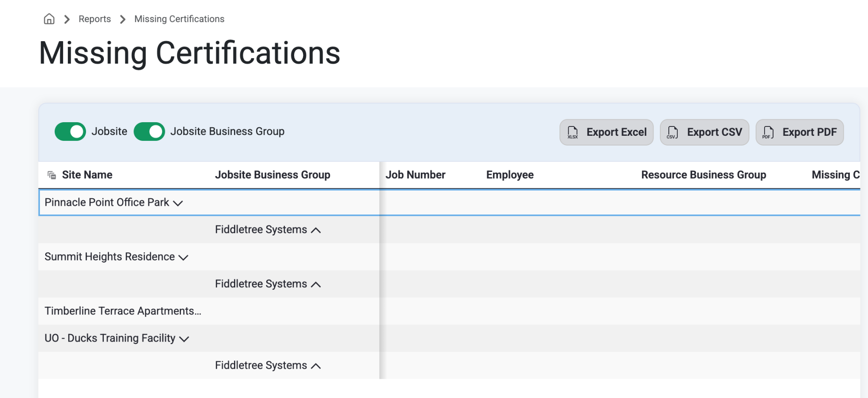Sort by the Employee column header

click(x=510, y=175)
